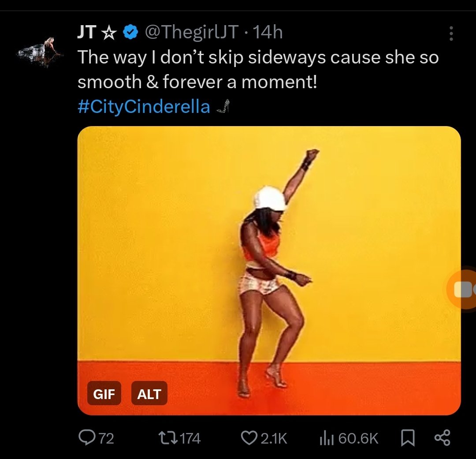Screen dimensions: 476x459
Task: Click the 14h post timestamp
Action: [x=268, y=32]
